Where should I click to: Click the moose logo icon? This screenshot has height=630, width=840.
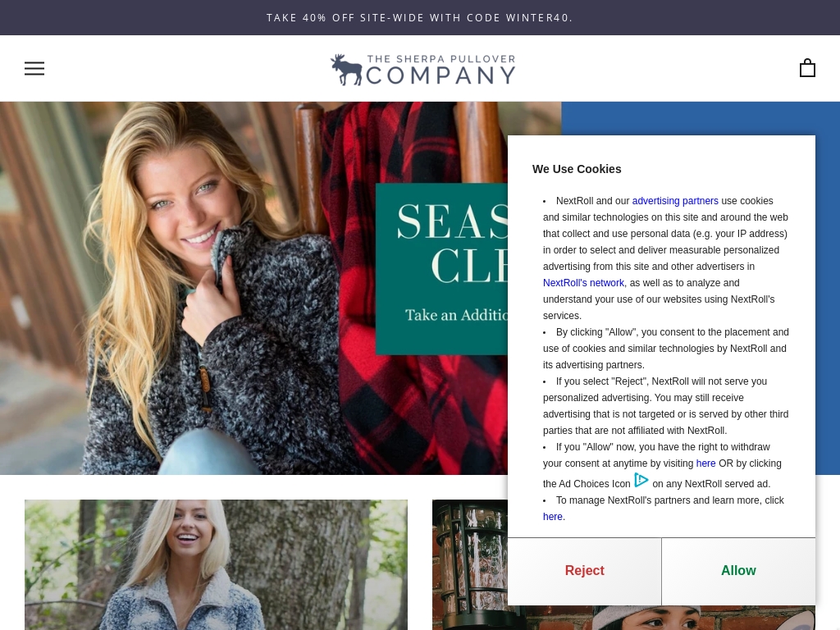[347, 70]
